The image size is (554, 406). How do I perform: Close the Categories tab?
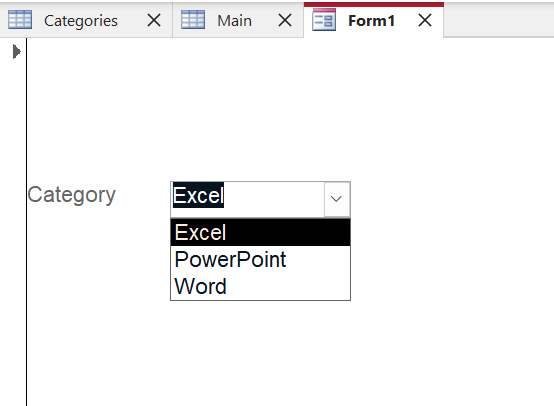tap(154, 20)
